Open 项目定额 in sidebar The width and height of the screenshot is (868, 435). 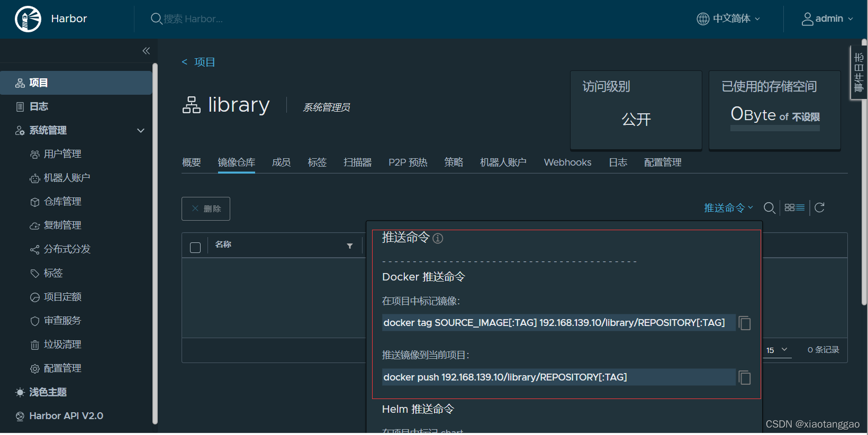(x=62, y=297)
